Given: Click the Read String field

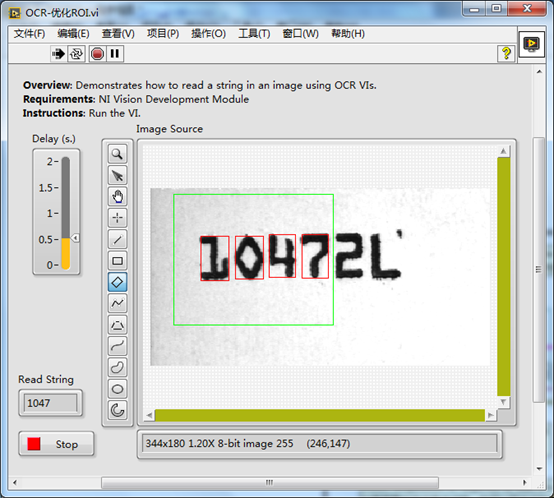Looking at the screenshot, I should [x=50, y=403].
